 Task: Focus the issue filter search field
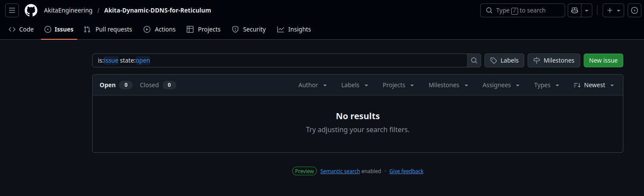click(280, 60)
